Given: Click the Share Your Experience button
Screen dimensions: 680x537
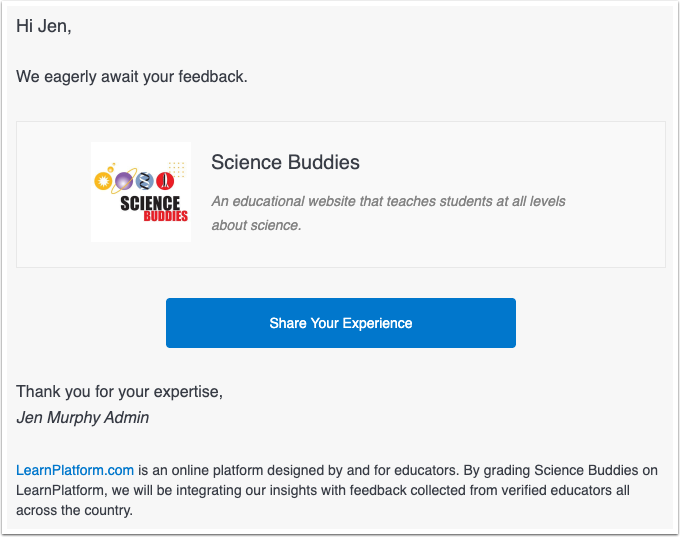Looking at the screenshot, I should pos(340,323).
